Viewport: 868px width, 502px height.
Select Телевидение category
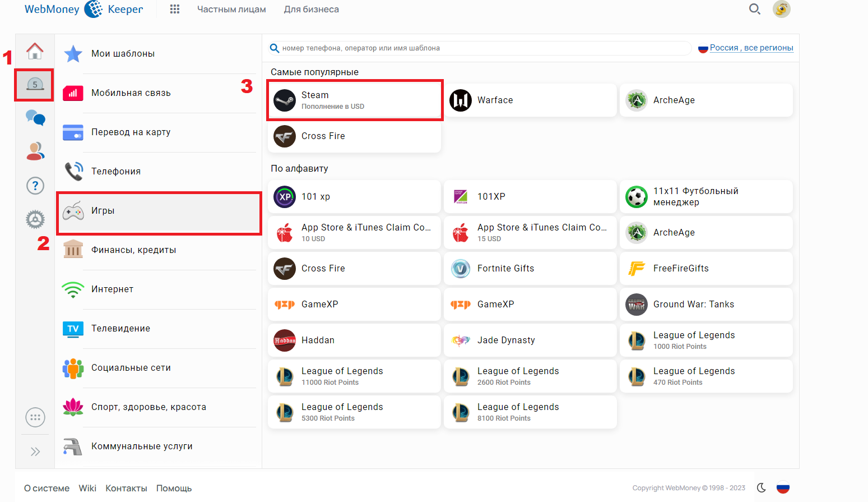[x=159, y=329]
